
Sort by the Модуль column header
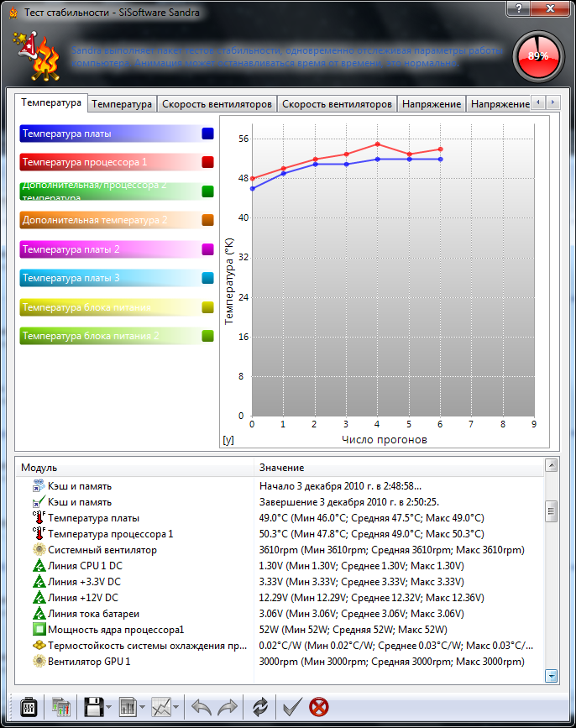pyautogui.click(x=134, y=468)
